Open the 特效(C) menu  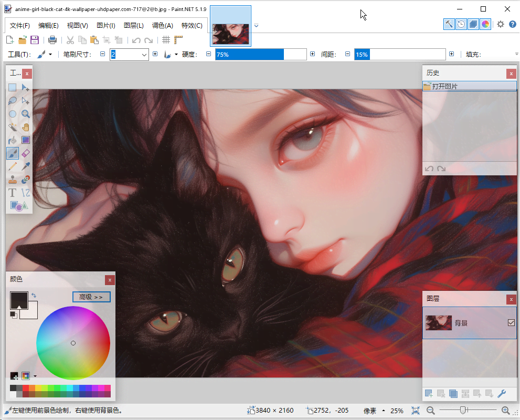coord(192,26)
